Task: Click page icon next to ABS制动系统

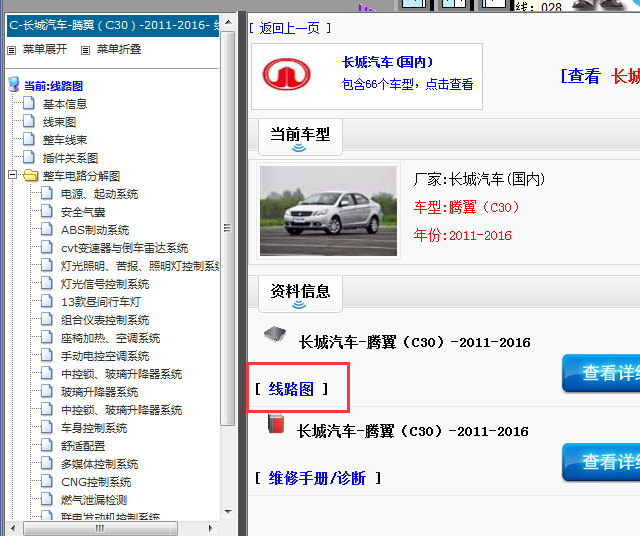Action: click(47, 229)
